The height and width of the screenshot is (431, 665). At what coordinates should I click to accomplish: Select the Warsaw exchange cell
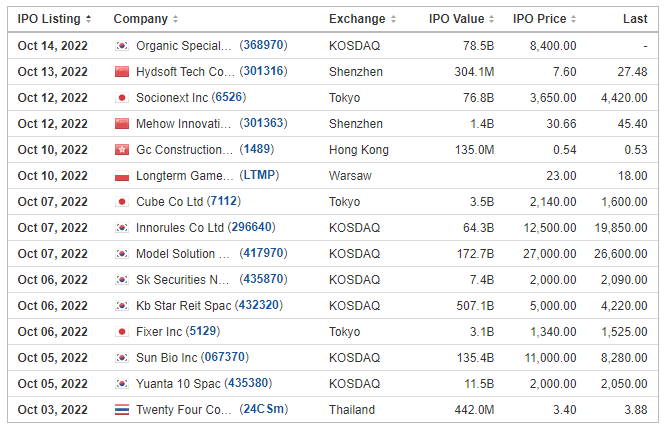point(350,176)
